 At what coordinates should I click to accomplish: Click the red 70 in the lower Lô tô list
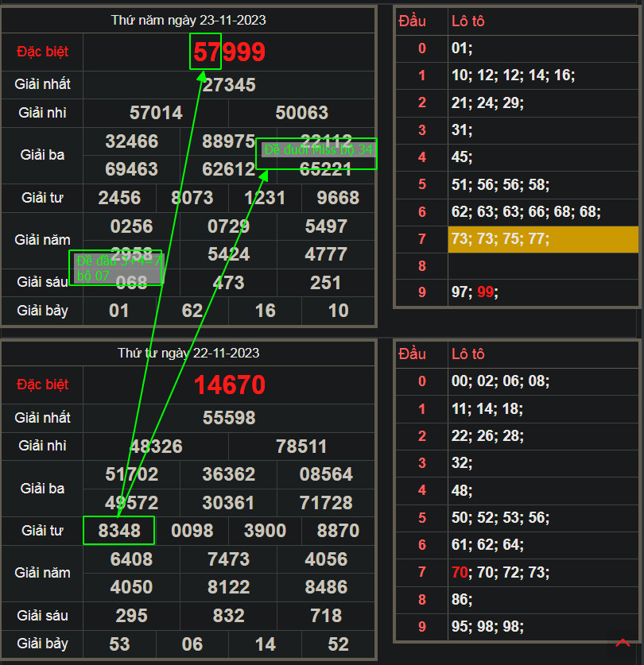coord(460,572)
